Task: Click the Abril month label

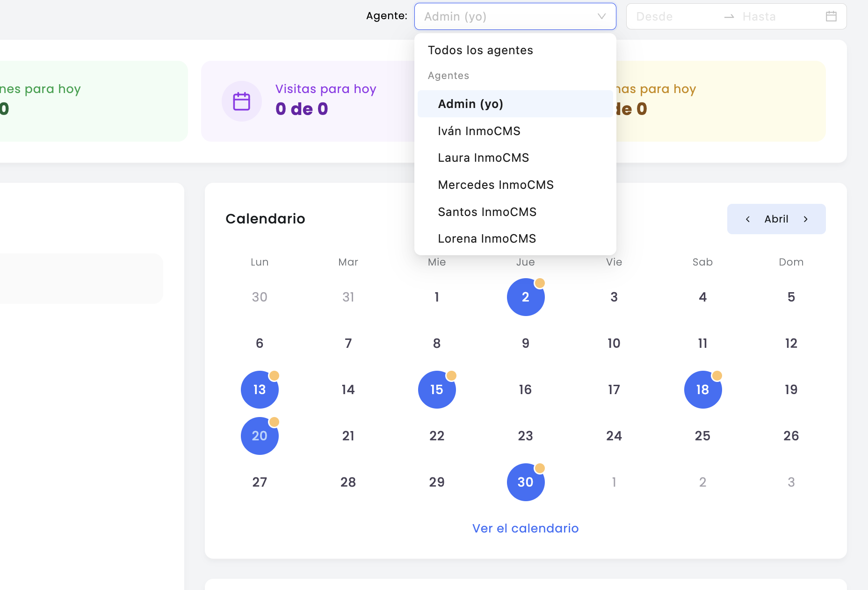Action: pyautogui.click(x=776, y=219)
